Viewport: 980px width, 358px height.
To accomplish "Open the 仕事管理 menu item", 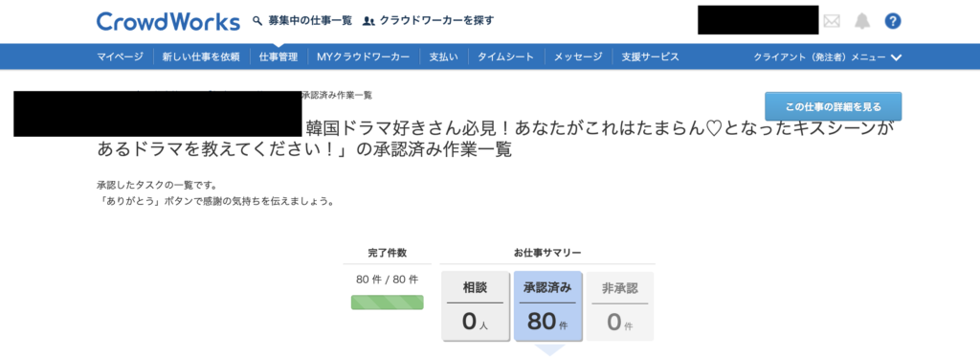I will (x=278, y=56).
